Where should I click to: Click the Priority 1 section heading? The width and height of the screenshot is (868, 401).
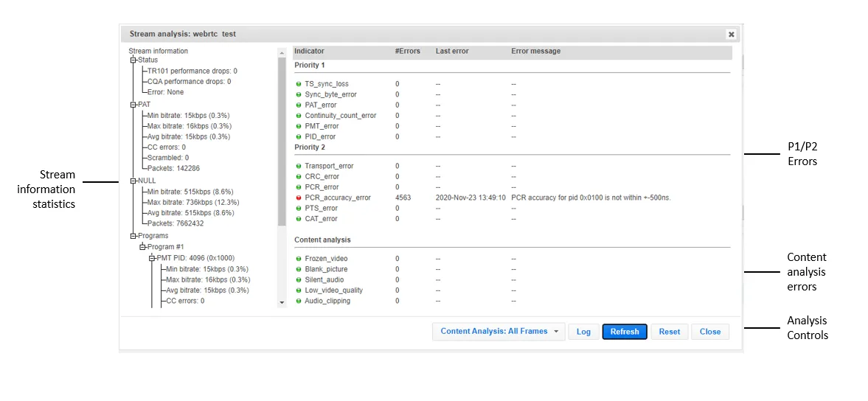310,65
